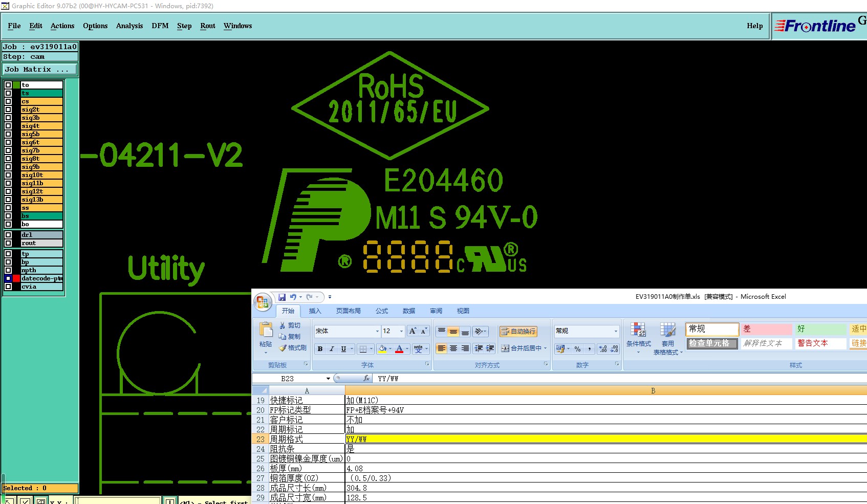Screen dimensions: 867x504
Task: Open the merge and center 合并后居中 dropdown arrow
Action: click(x=546, y=348)
